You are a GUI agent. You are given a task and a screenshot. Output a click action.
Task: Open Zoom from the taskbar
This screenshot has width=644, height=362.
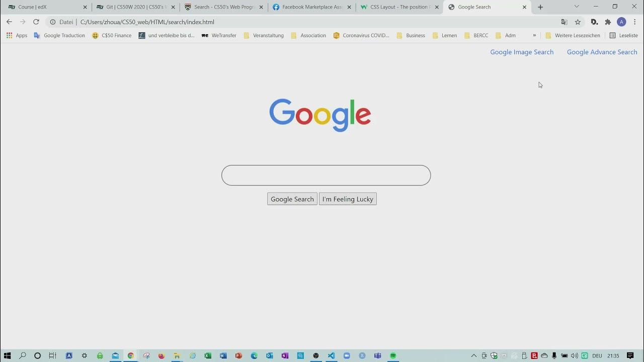pyautogui.click(x=347, y=355)
